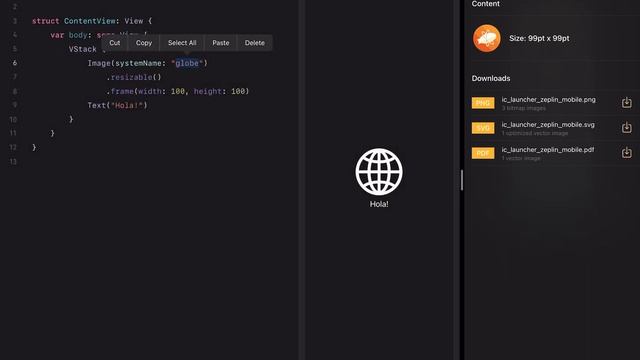Click the Size: 99pt x 99pt text
This screenshot has height=360, width=640.
(539, 38)
